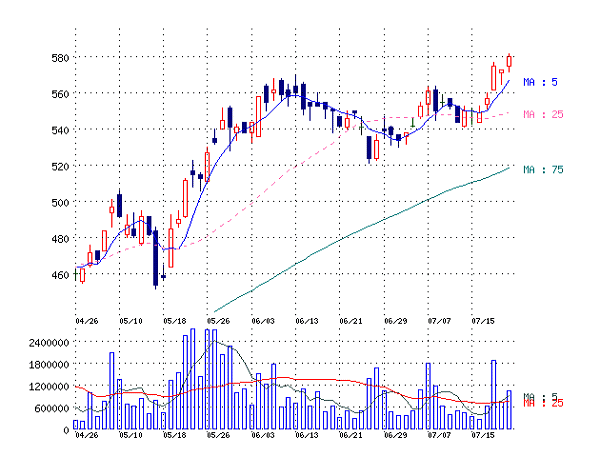Screen dimensions: 600x457
Task: Select the 600000 volume axis label
Action: coord(52,408)
